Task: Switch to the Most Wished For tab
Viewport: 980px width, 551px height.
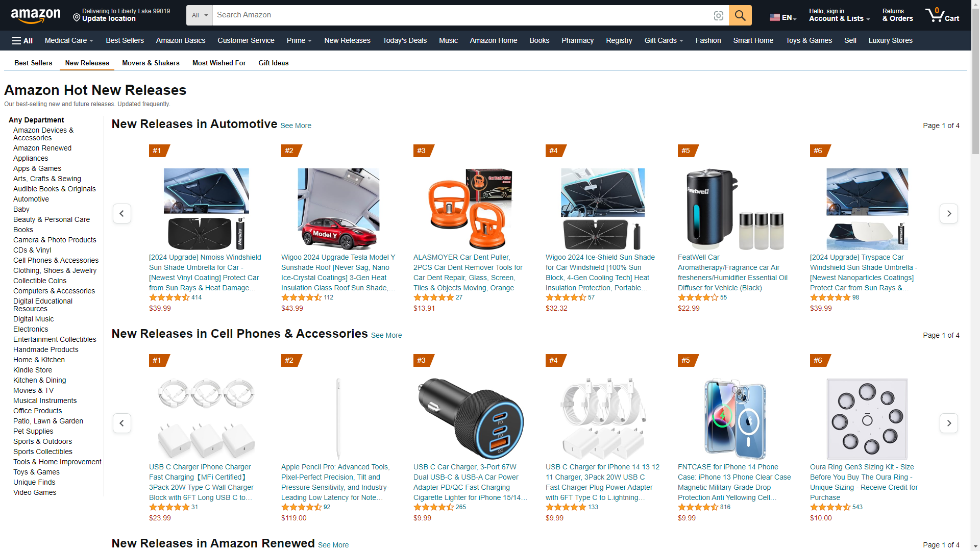Action: pos(219,63)
